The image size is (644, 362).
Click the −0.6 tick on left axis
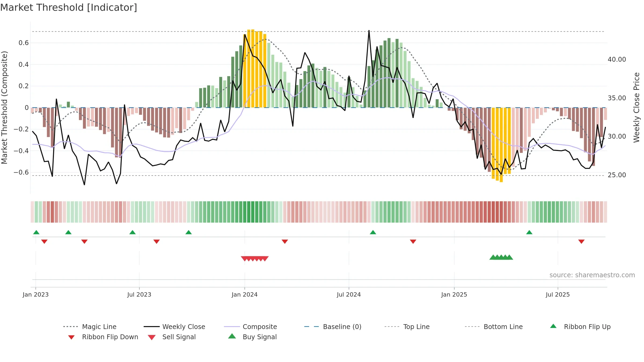tap(21, 172)
